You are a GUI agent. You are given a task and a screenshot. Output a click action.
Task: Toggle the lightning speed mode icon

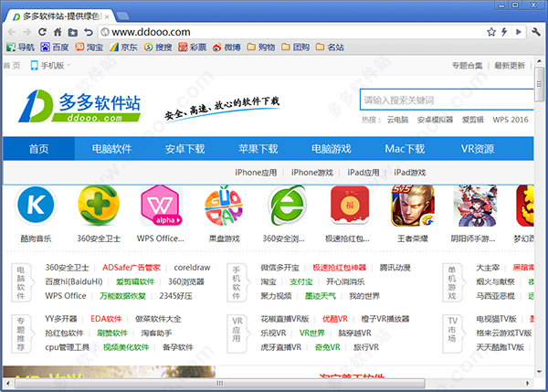(x=504, y=32)
